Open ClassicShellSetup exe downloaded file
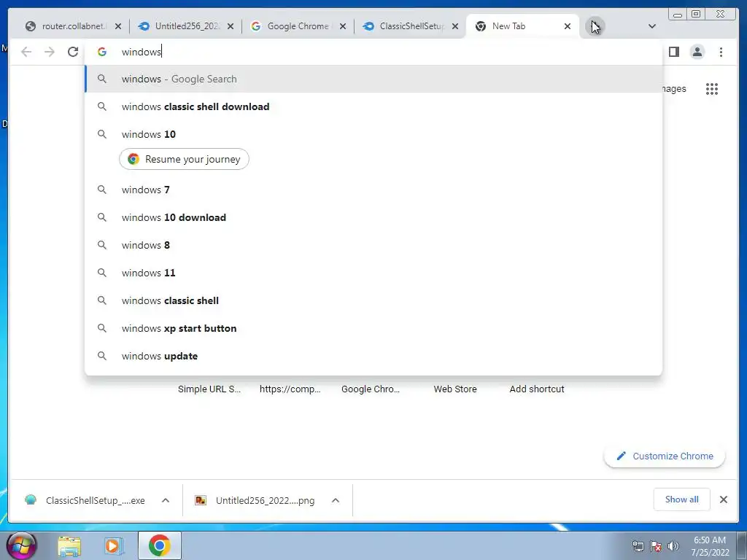The image size is (747, 560). 96,500
